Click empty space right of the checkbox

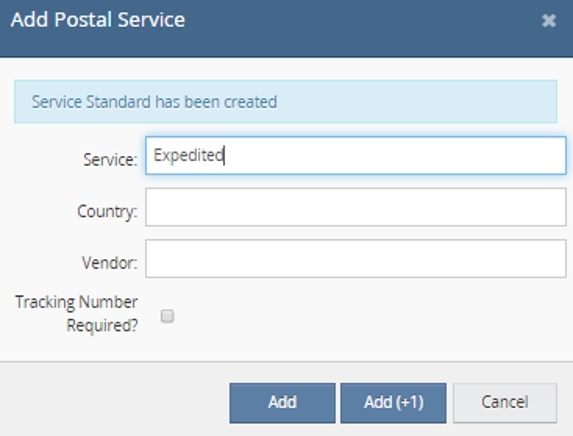pos(365,316)
